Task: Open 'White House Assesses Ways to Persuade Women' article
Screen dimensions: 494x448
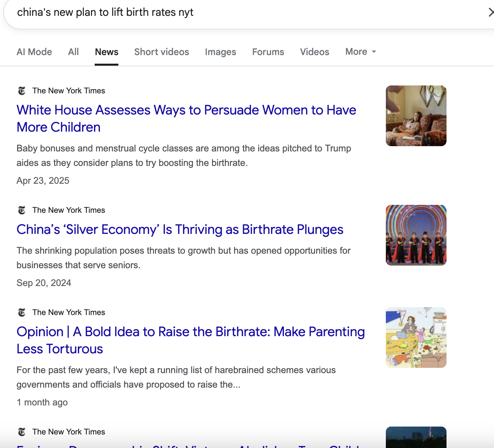Action: click(186, 118)
